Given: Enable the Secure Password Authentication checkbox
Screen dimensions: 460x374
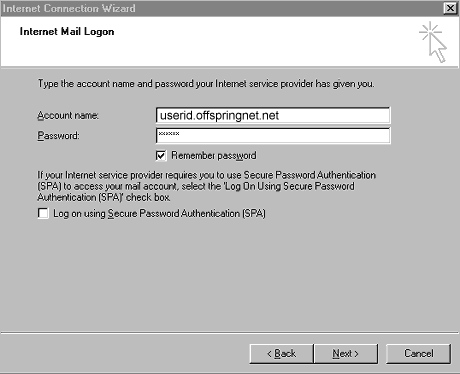Looking at the screenshot, I should [43, 213].
